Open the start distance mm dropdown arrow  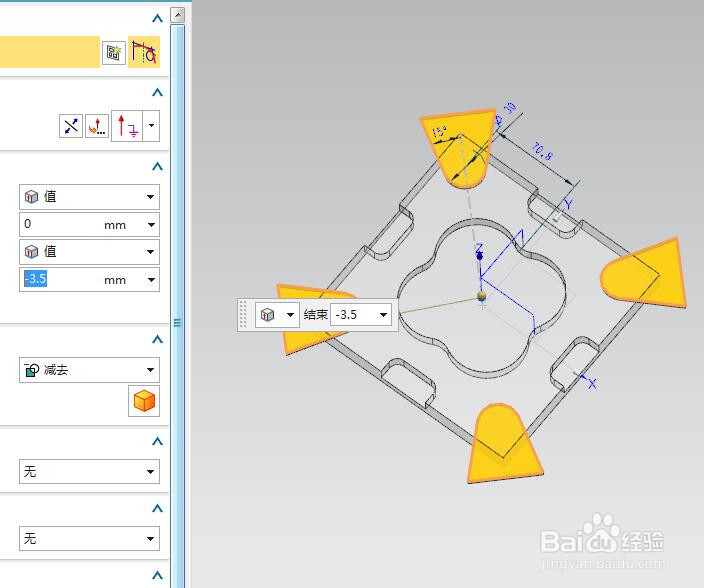(x=151, y=224)
